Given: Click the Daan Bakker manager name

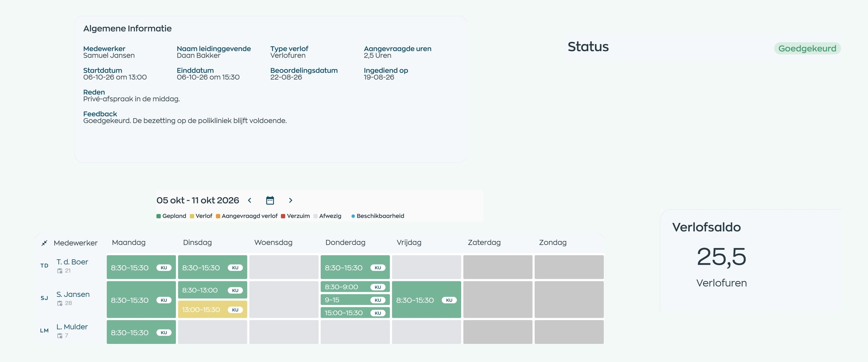Looking at the screenshot, I should (198, 56).
